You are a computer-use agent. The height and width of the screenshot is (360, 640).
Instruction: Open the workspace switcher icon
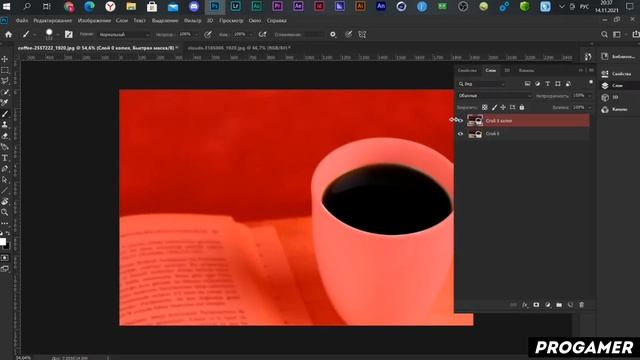point(617,35)
